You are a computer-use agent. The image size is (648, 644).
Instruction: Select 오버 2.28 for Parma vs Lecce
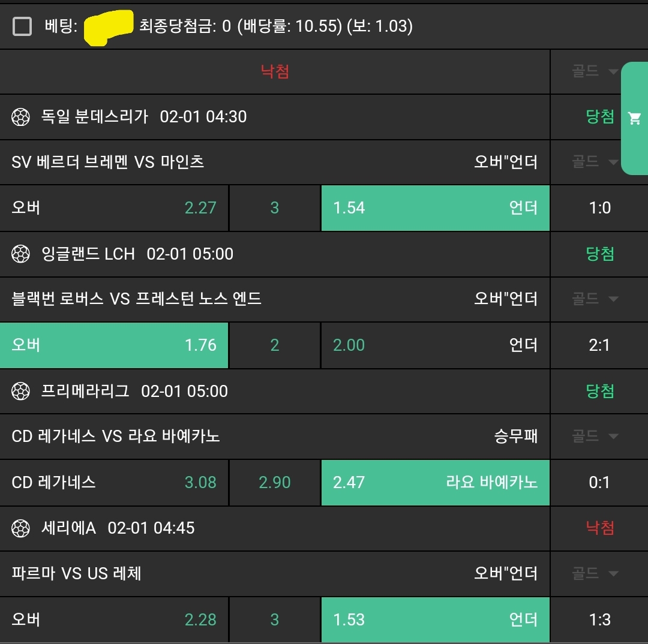point(114,619)
